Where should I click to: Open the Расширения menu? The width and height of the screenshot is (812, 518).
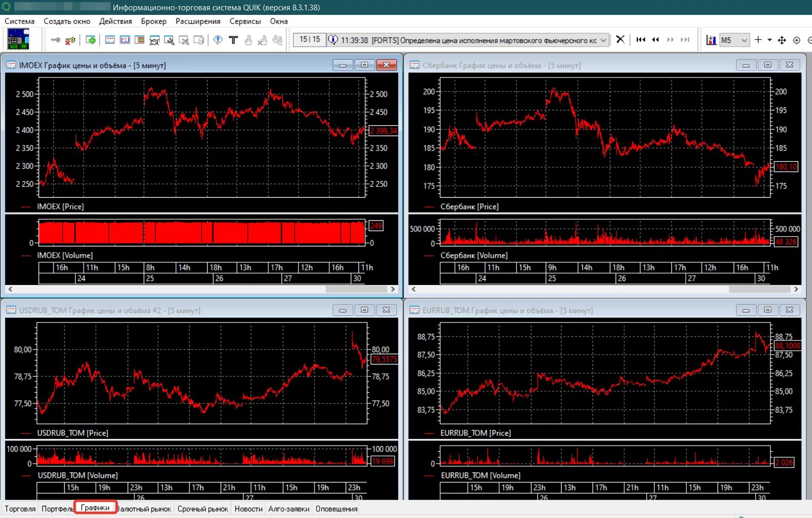(198, 21)
